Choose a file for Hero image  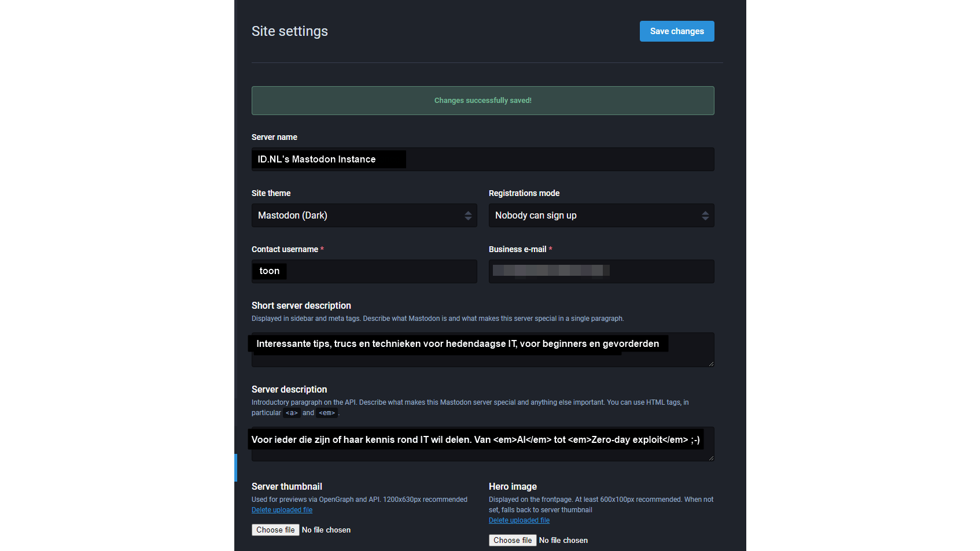click(513, 541)
